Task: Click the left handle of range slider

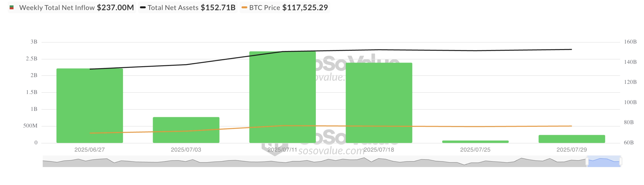Action: point(587,161)
